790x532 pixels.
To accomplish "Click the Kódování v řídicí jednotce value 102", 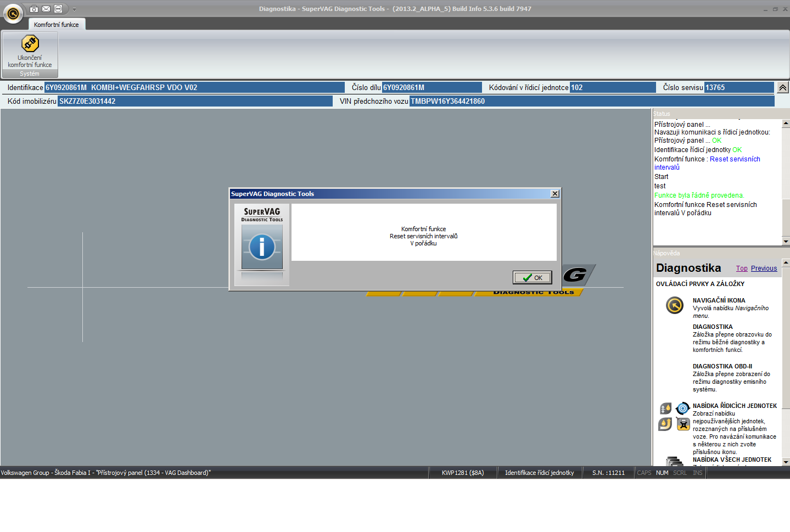I will (613, 87).
